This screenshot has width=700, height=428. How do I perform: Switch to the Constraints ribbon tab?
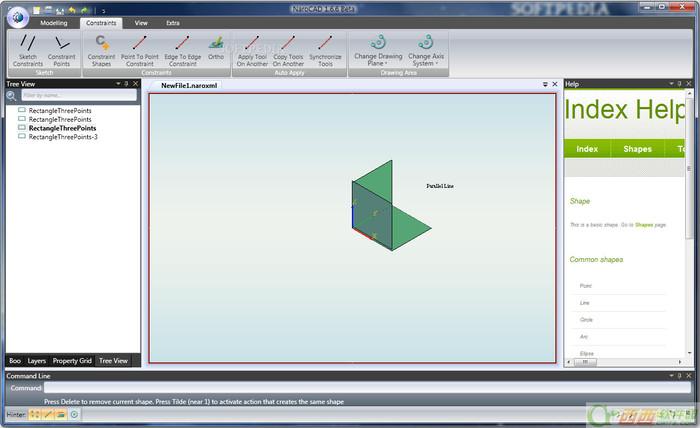click(x=101, y=23)
